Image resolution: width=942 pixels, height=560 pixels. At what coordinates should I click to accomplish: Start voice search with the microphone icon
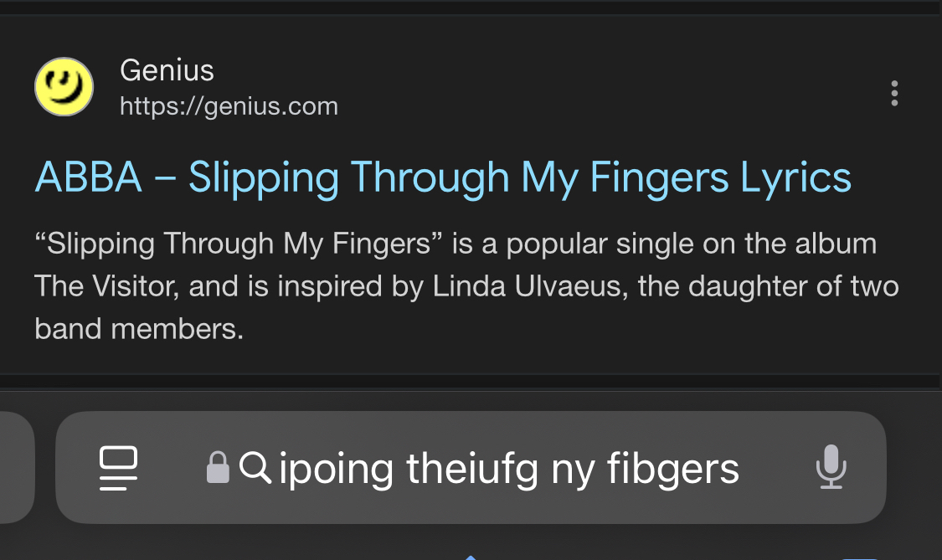coord(831,467)
